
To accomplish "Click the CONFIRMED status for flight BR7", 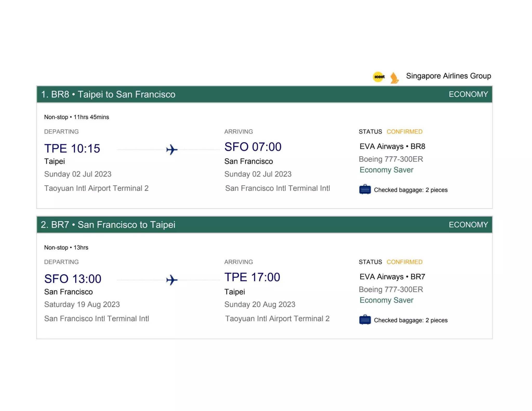I will [x=404, y=262].
